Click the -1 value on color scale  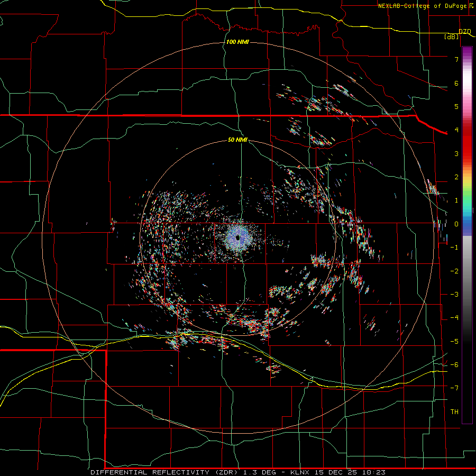[x=454, y=247]
